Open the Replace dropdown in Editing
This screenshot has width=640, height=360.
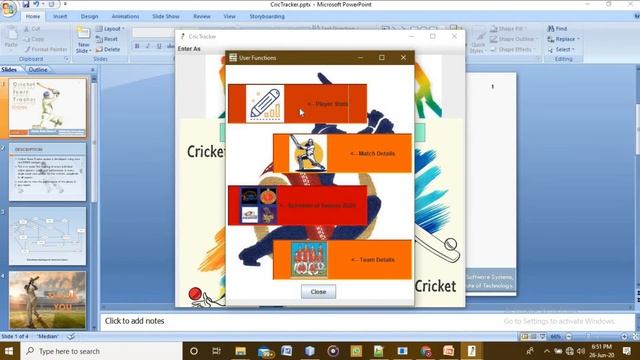pyautogui.click(x=564, y=39)
